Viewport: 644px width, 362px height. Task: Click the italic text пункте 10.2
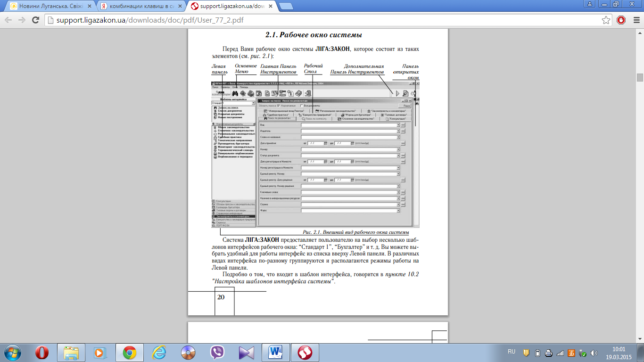(402, 274)
